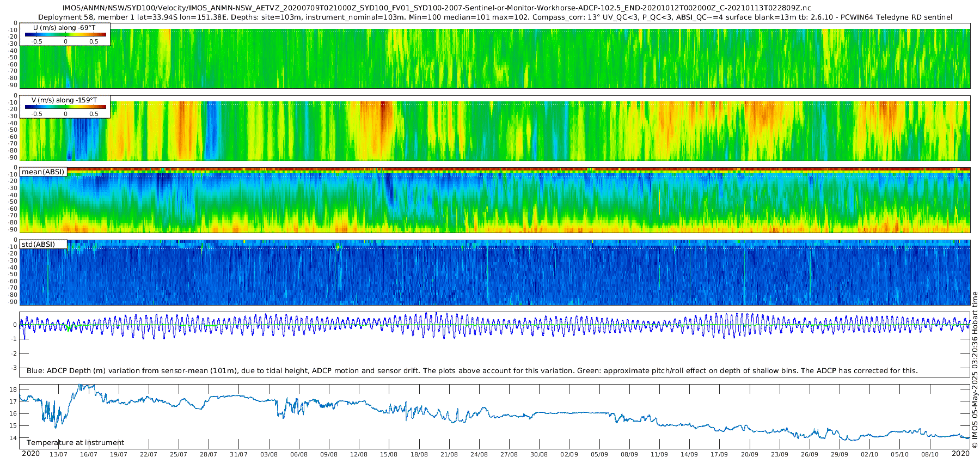Select the std(ABSI) panel label
The height and width of the screenshot is (463, 980).
click(38, 245)
